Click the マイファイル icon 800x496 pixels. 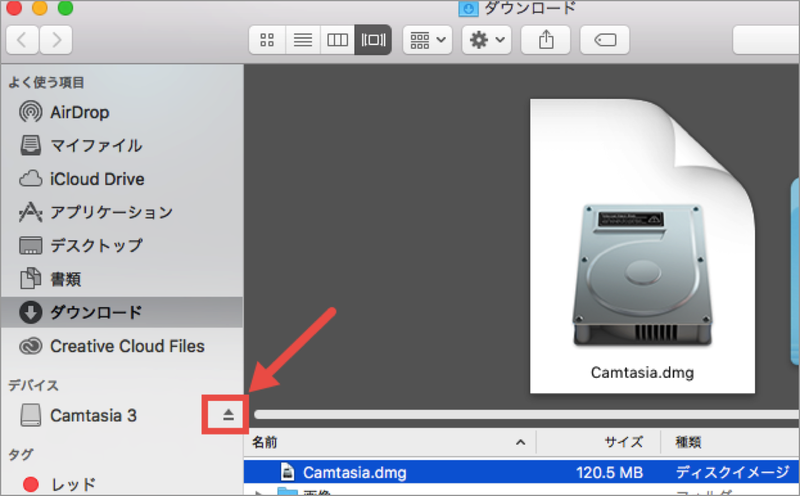[x=31, y=145]
